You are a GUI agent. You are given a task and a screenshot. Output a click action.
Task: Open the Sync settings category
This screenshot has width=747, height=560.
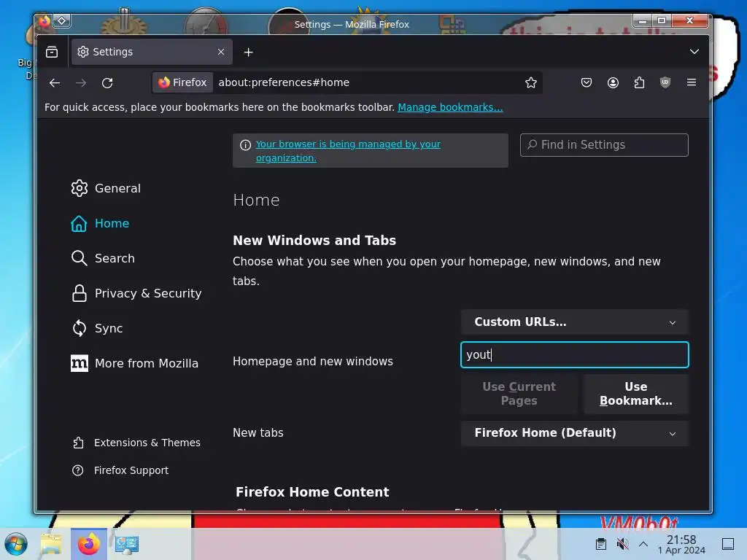tap(97, 328)
